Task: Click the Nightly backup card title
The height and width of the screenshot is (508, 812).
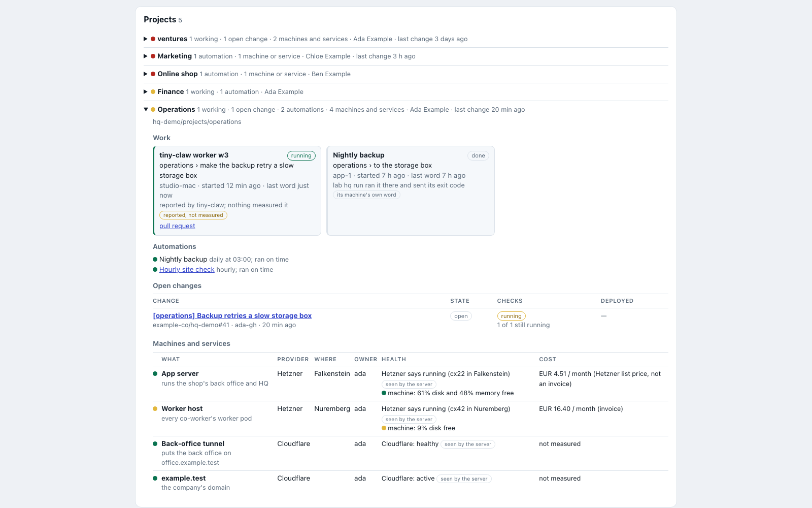Action: pos(359,155)
